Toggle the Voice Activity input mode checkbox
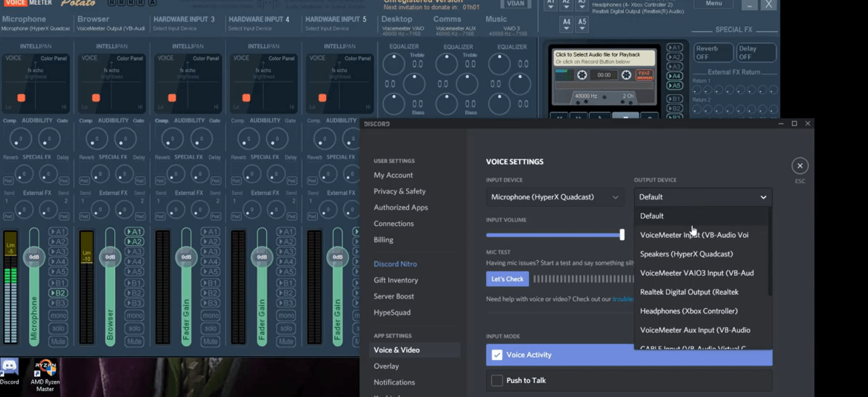The height and width of the screenshot is (397, 868). 497,355
